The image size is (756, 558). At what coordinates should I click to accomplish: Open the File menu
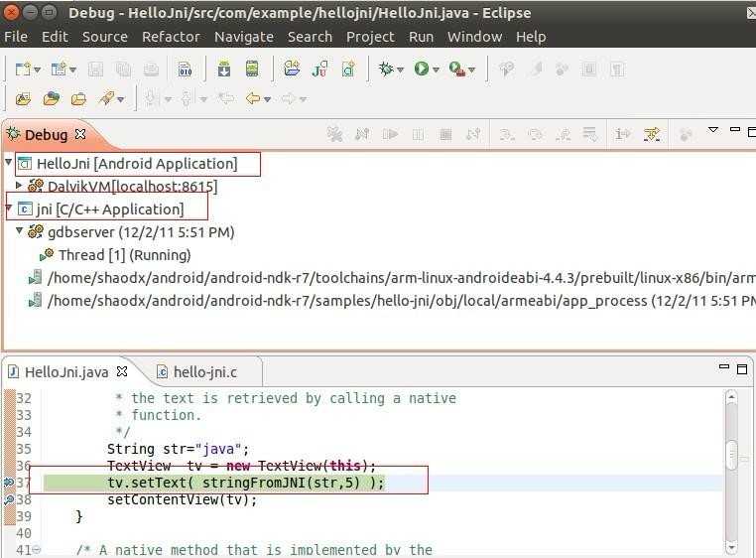tap(16, 37)
